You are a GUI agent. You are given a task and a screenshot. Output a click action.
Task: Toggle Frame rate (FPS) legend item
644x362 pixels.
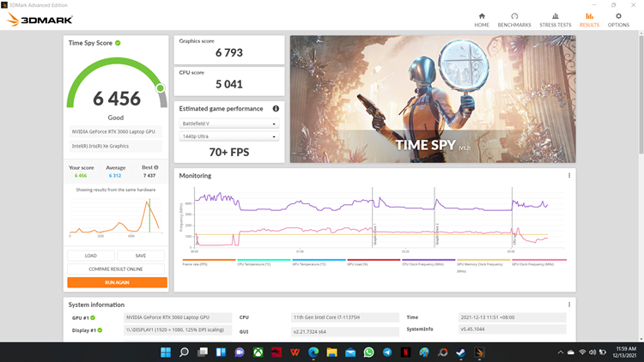(x=209, y=262)
